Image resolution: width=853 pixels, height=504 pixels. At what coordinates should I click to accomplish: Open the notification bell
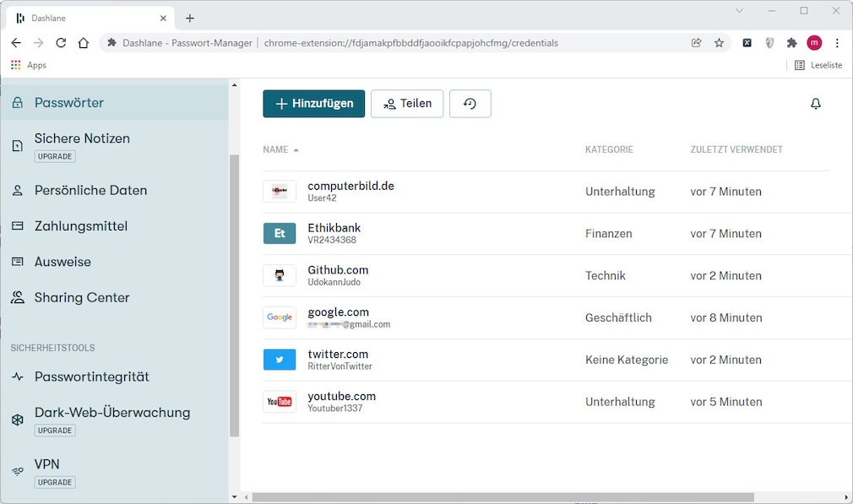click(x=816, y=103)
